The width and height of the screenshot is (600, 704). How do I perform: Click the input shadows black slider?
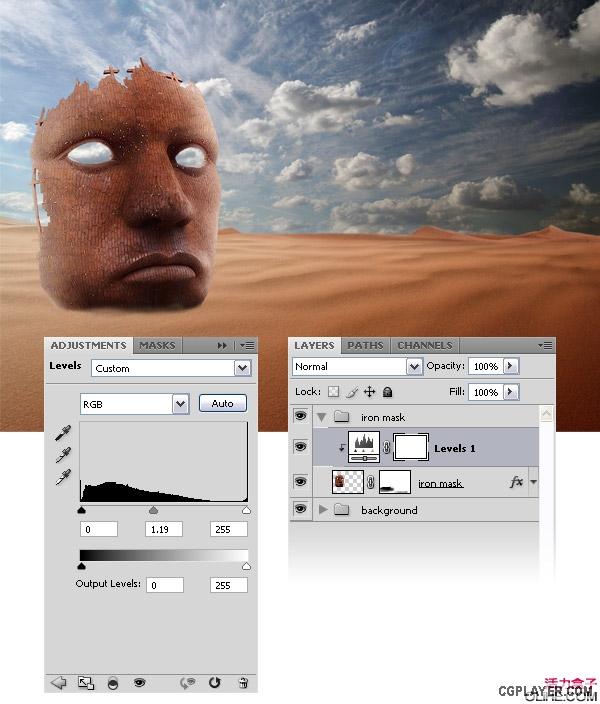(x=81, y=510)
